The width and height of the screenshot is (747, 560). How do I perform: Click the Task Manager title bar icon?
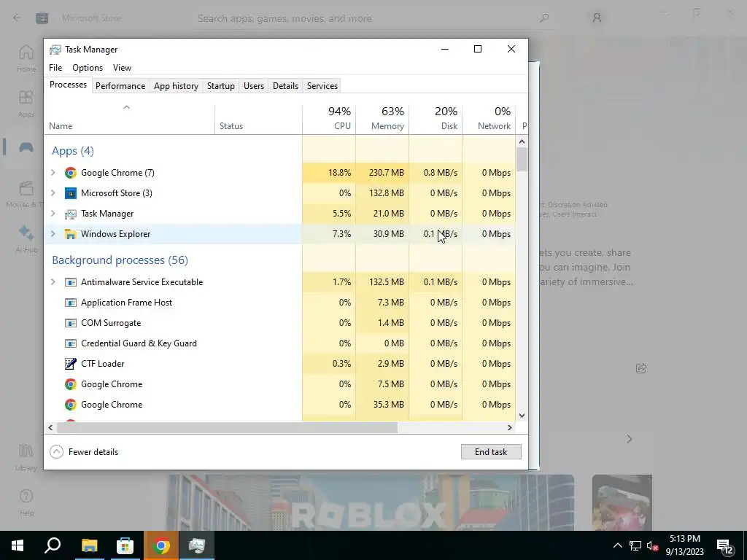click(x=55, y=50)
